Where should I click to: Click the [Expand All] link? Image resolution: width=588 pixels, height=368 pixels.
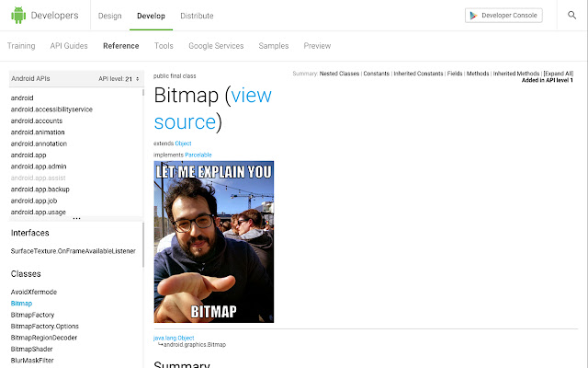559,74
